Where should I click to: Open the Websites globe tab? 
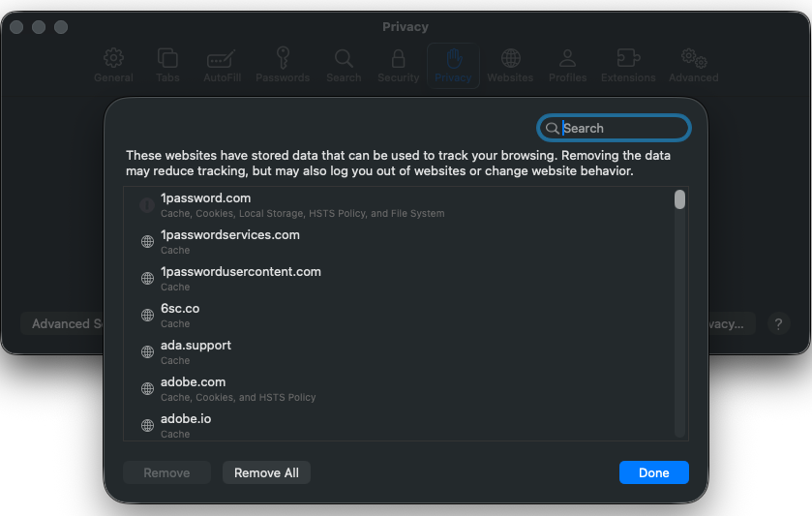pos(511,65)
